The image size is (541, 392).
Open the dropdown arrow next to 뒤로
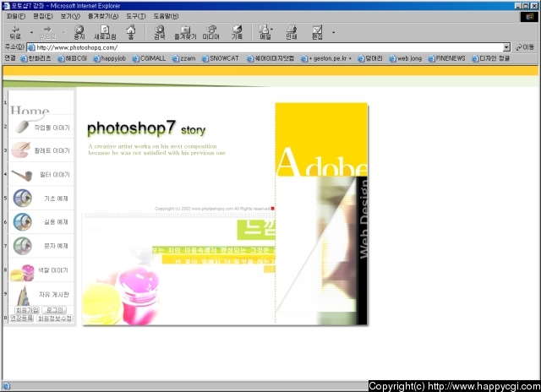(31, 32)
